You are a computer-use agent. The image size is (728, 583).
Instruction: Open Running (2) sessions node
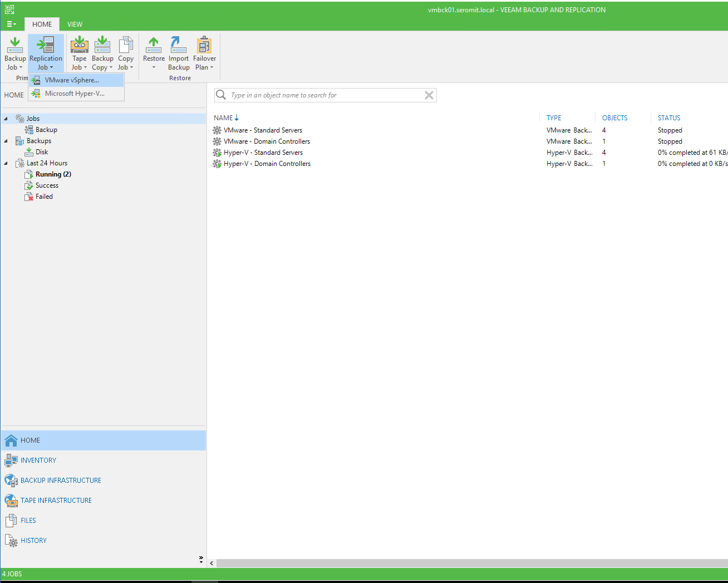53,174
